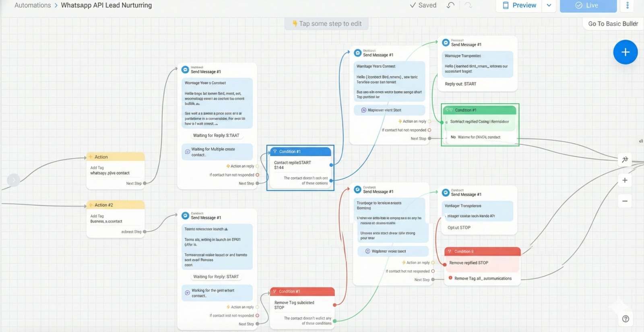The height and width of the screenshot is (332, 644).
Task: Click Next Step connector on Action node
Action: [x=144, y=183]
